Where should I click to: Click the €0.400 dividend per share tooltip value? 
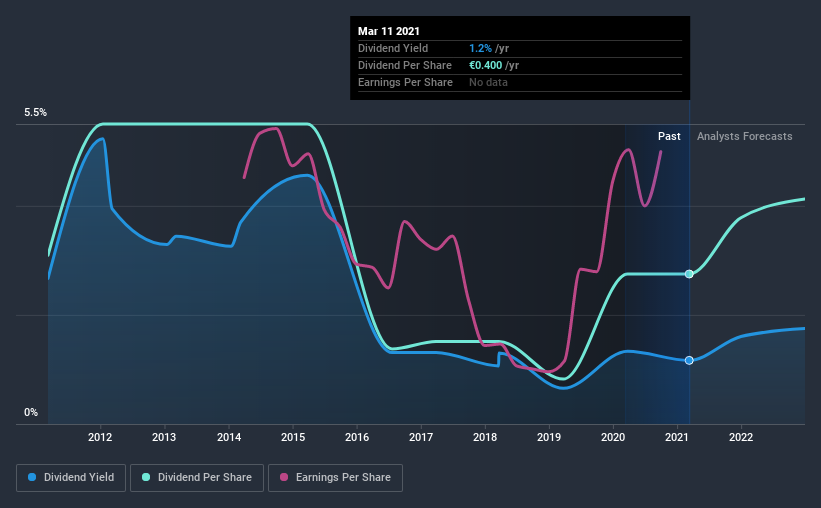[485, 65]
